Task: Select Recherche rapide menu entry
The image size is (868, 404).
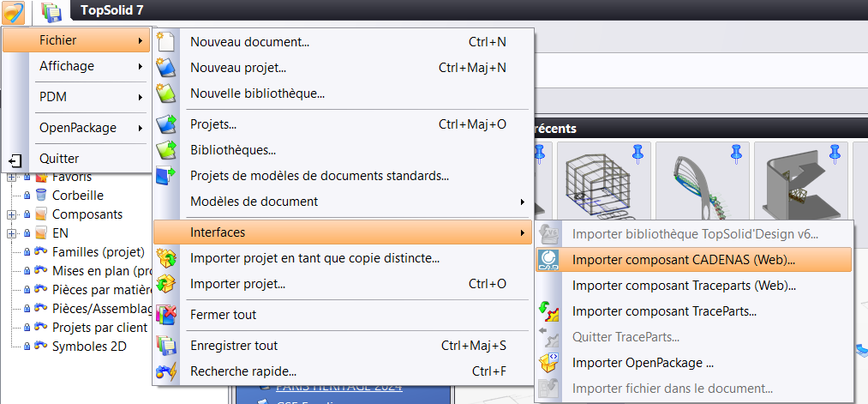Action: tap(343, 371)
